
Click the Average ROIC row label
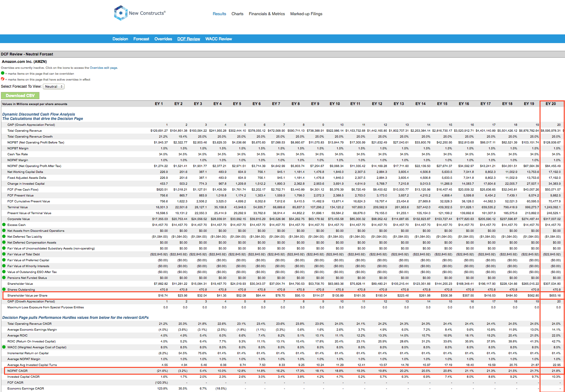17,335
